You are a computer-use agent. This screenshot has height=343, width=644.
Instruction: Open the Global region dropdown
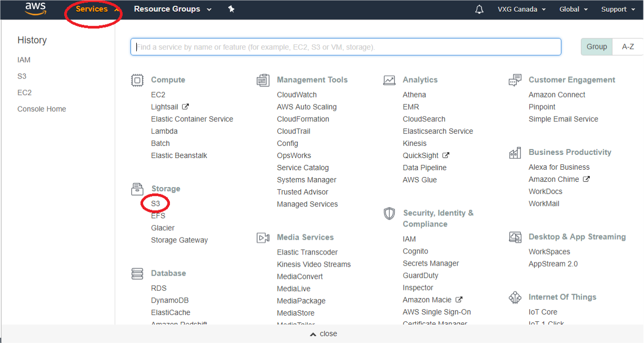pyautogui.click(x=573, y=9)
